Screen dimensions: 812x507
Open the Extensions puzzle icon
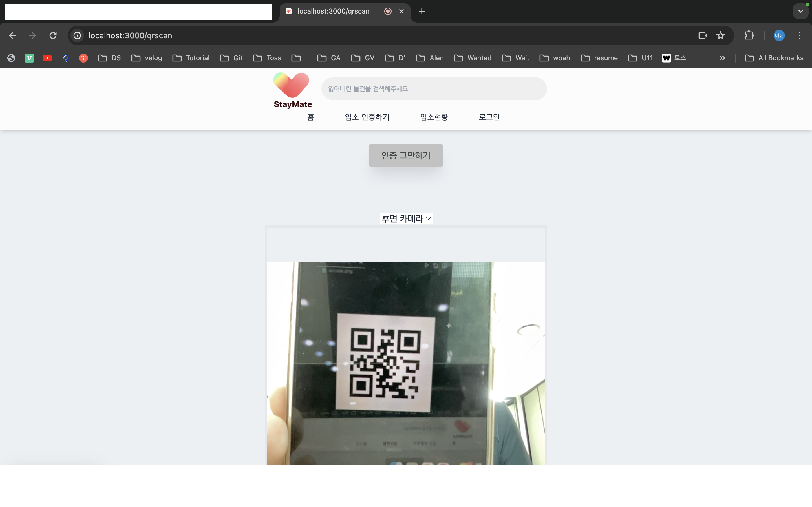[749, 35]
